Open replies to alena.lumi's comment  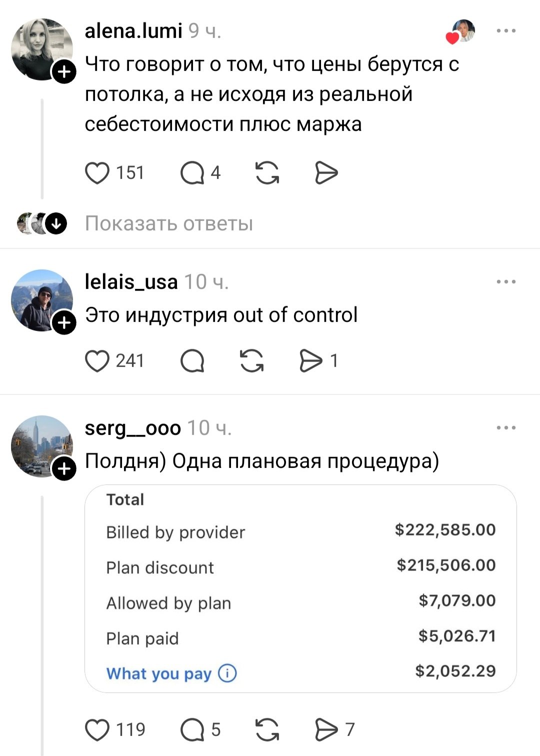pyautogui.click(x=192, y=173)
